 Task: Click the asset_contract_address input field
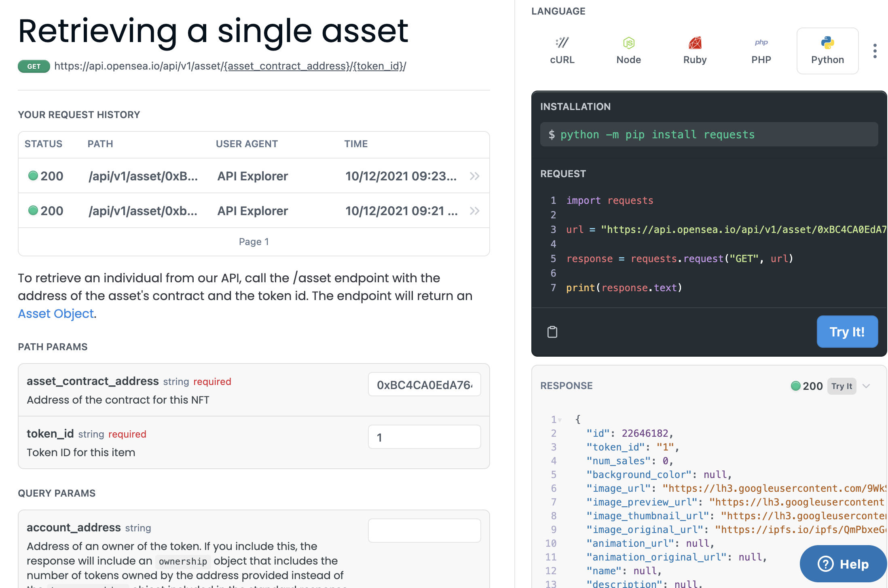pos(424,385)
